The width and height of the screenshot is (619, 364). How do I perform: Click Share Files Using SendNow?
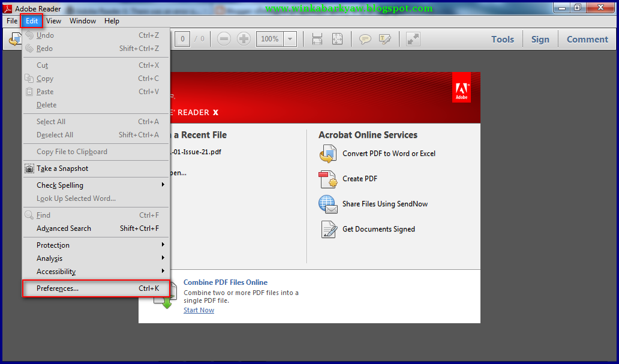(385, 204)
